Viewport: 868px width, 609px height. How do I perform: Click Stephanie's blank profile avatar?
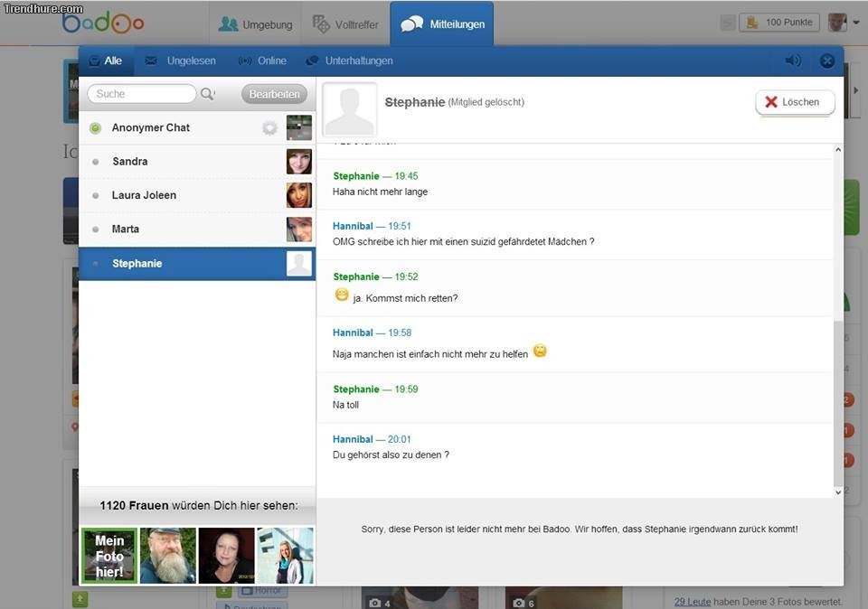349,110
